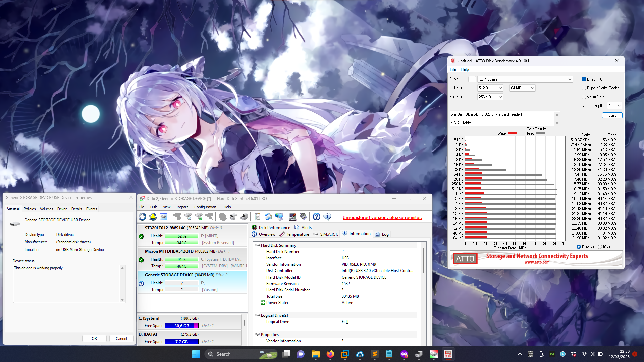This screenshot has width=644, height=362.
Task: Collapse the Properties section in Information tab
Action: [x=258, y=335]
